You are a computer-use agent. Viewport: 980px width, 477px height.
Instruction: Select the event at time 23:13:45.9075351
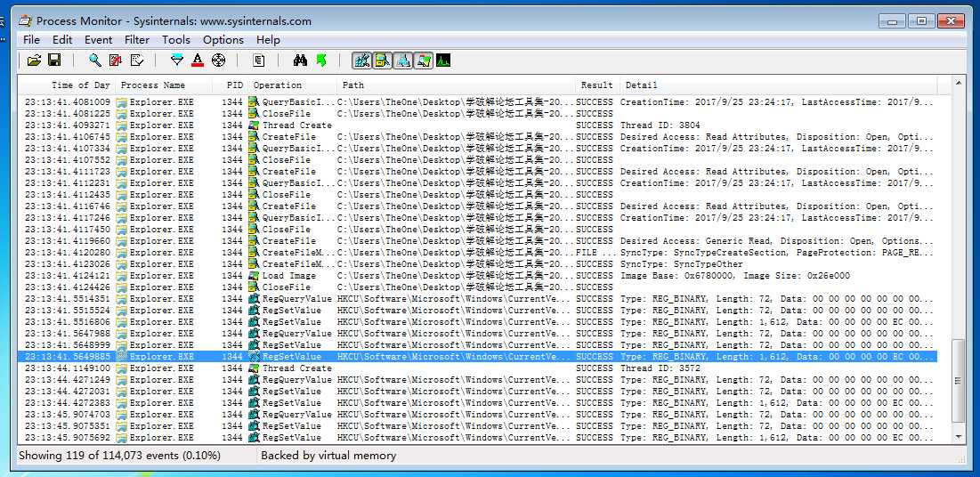pyautogui.click(x=478, y=425)
